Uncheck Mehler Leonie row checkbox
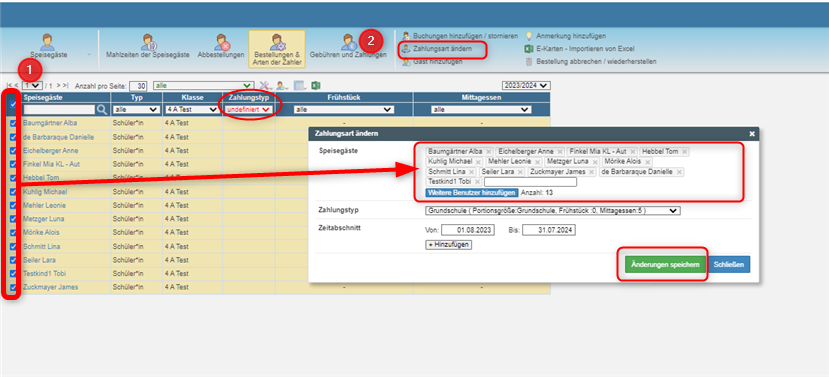 13,205
